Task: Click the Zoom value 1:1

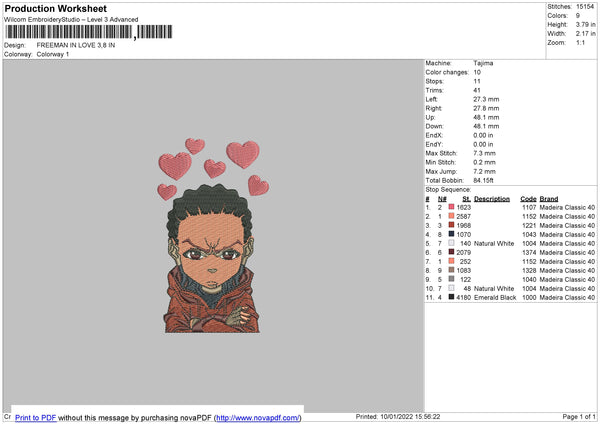Action: pos(580,42)
